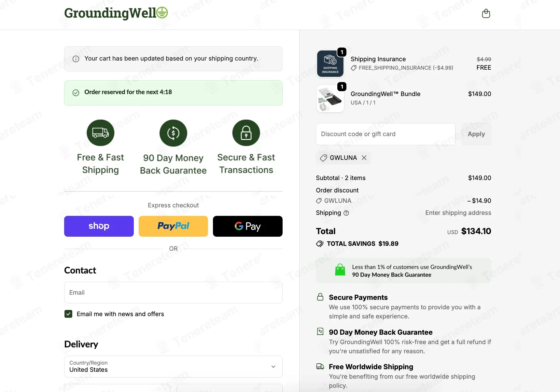The height and width of the screenshot is (392, 560).
Task: Click the Free & Fast Shipping truck icon
Action: [100, 133]
